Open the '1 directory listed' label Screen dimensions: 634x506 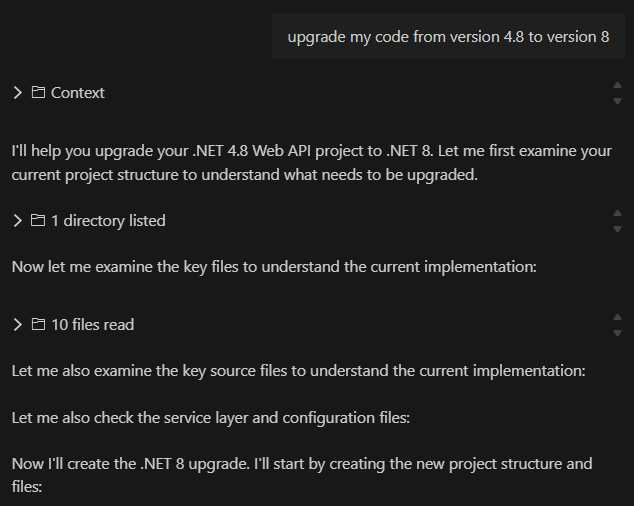coord(108,221)
